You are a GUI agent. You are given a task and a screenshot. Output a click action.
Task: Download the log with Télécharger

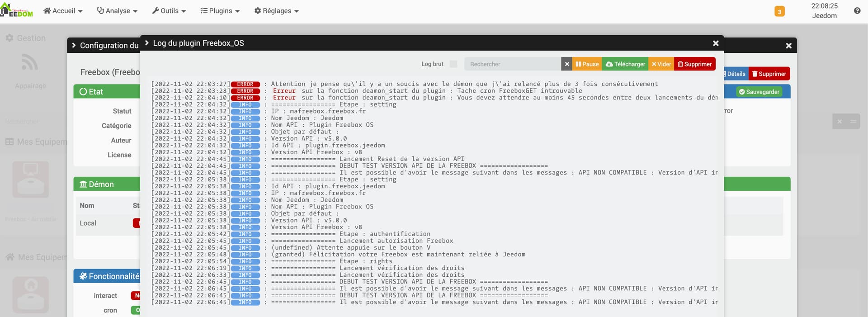(x=625, y=64)
